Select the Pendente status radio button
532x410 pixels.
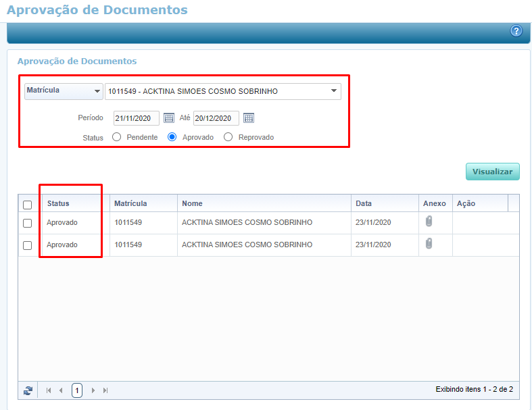[x=116, y=137]
